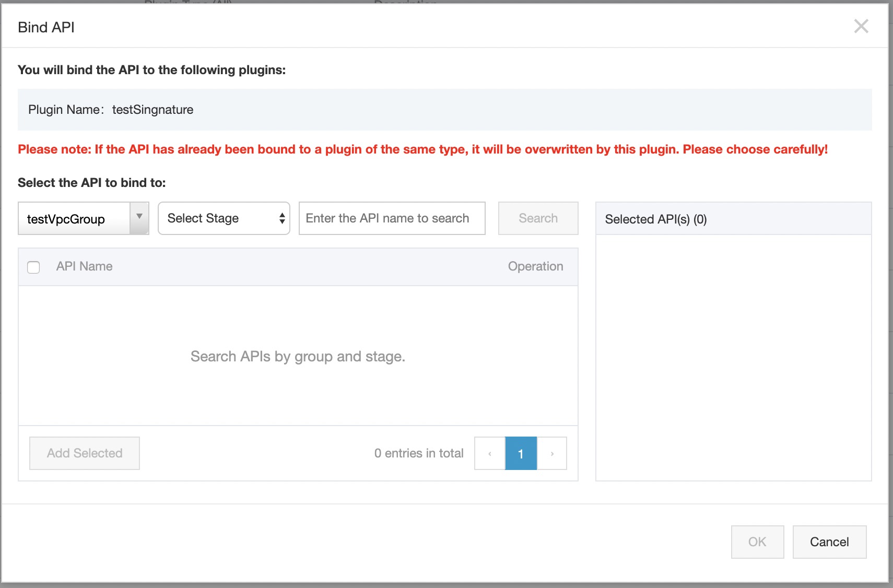Confirm with the OK button
This screenshot has height=588, width=893.
[x=757, y=542]
